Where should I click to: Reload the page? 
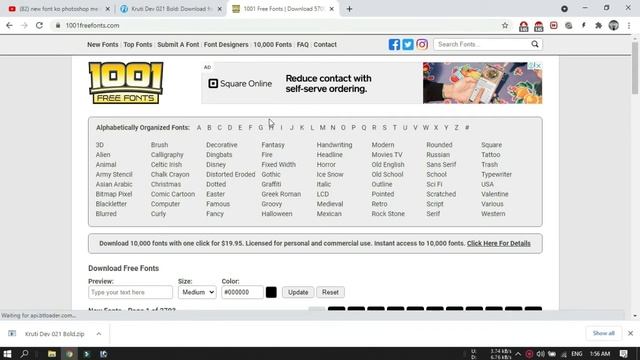point(39,25)
